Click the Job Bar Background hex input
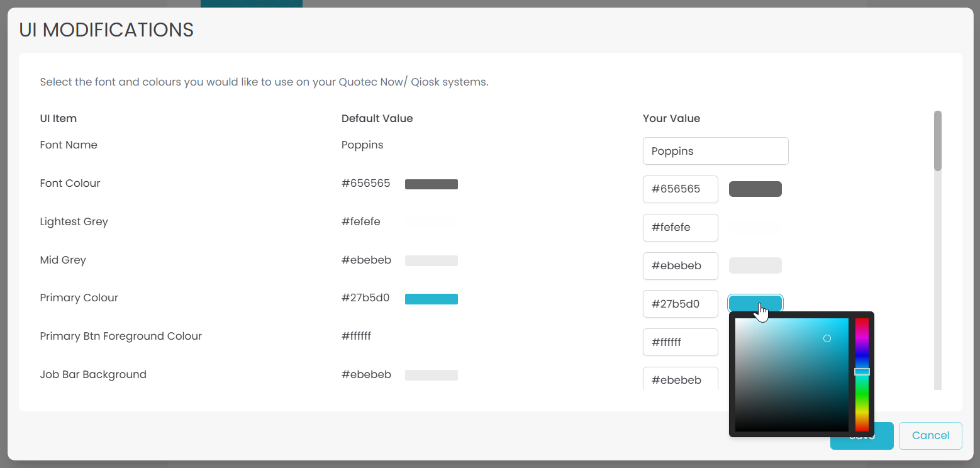The image size is (980, 468). pyautogui.click(x=681, y=379)
